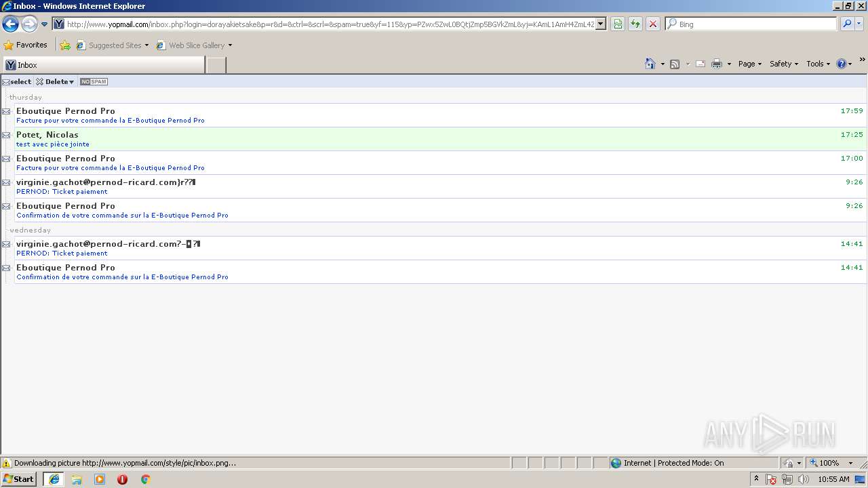Select envelope checkbox beside 17:00 Eboutique email

pos(6,159)
